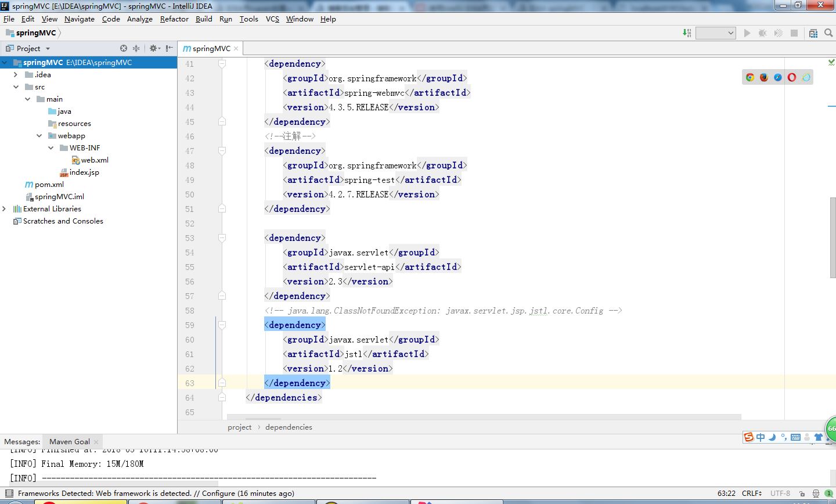Viewport: 836px width, 504px height.
Task: Toggle read-only lock icon in status bar
Action: tap(802, 494)
